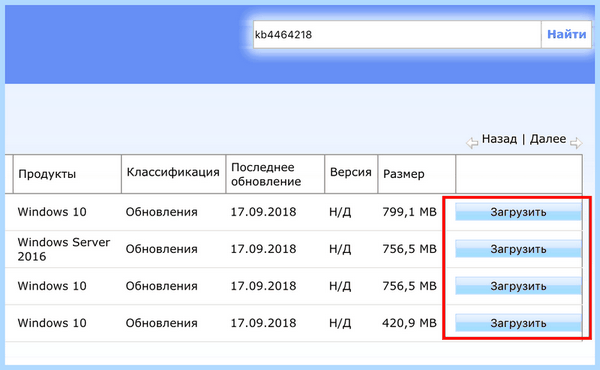Viewport: 600px width, 370px height.
Task: Click the 420,9 MB size value
Action: tap(409, 323)
